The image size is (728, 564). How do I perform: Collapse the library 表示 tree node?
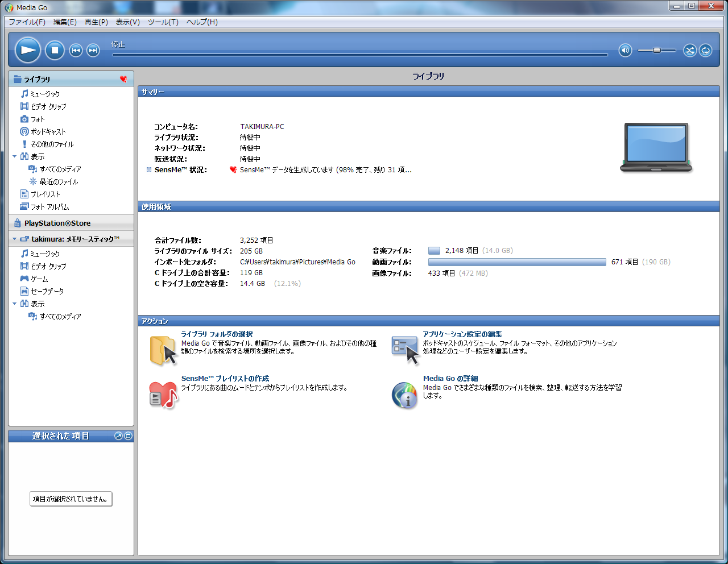click(x=15, y=156)
